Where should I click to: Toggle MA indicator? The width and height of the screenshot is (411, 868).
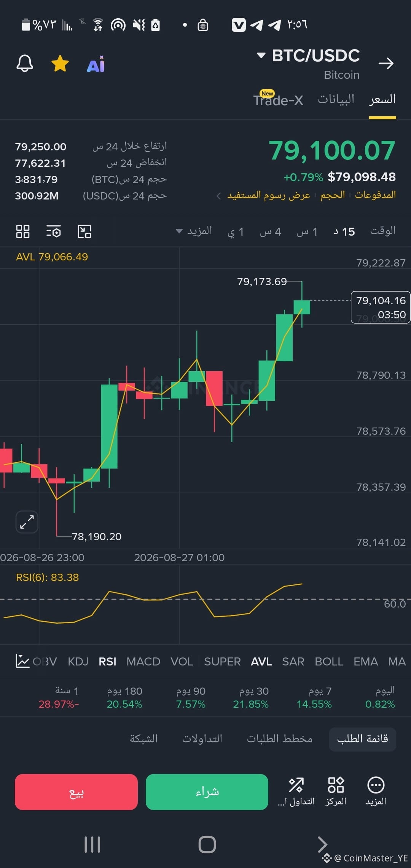[x=397, y=662]
